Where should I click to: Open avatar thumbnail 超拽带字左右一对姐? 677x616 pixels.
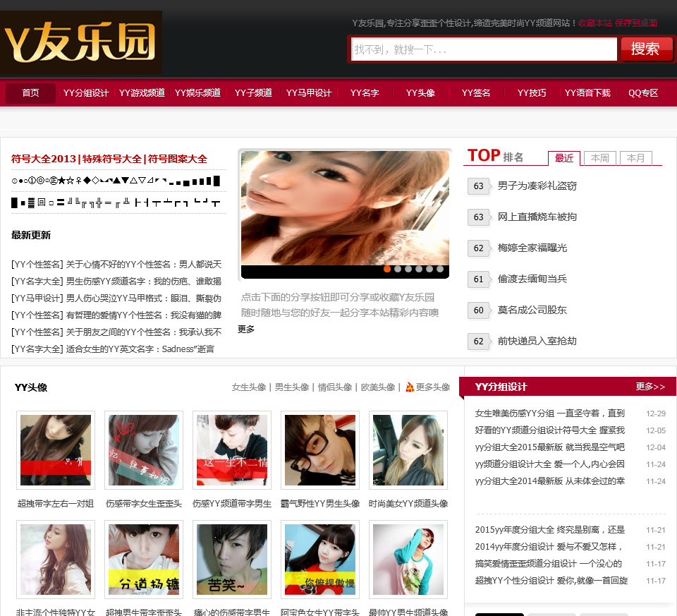56,450
